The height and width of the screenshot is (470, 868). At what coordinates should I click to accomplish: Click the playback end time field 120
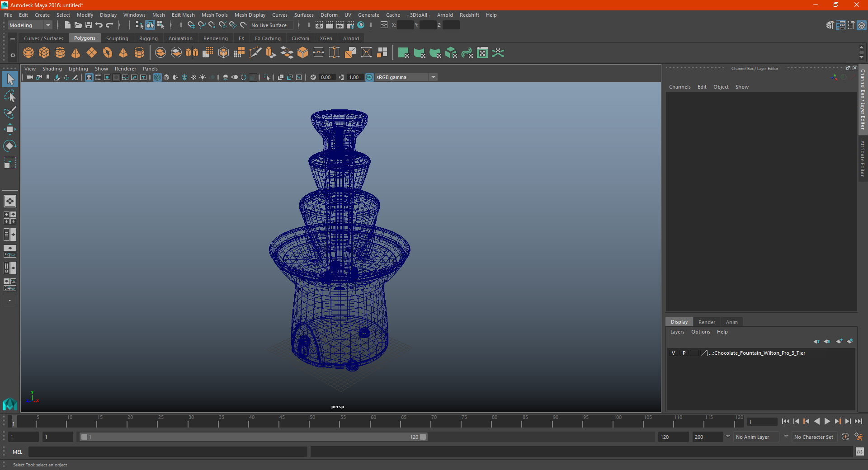pos(673,437)
